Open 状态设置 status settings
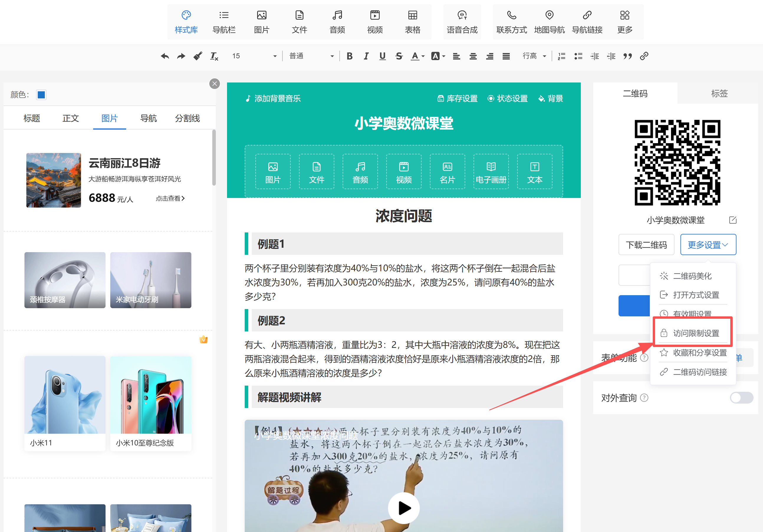763x532 pixels. point(507,99)
